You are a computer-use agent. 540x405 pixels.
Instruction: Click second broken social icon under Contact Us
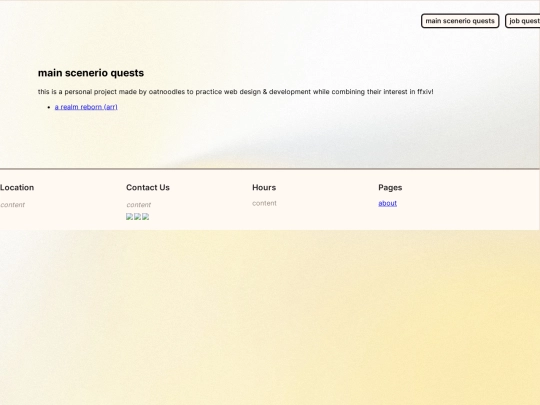137,216
